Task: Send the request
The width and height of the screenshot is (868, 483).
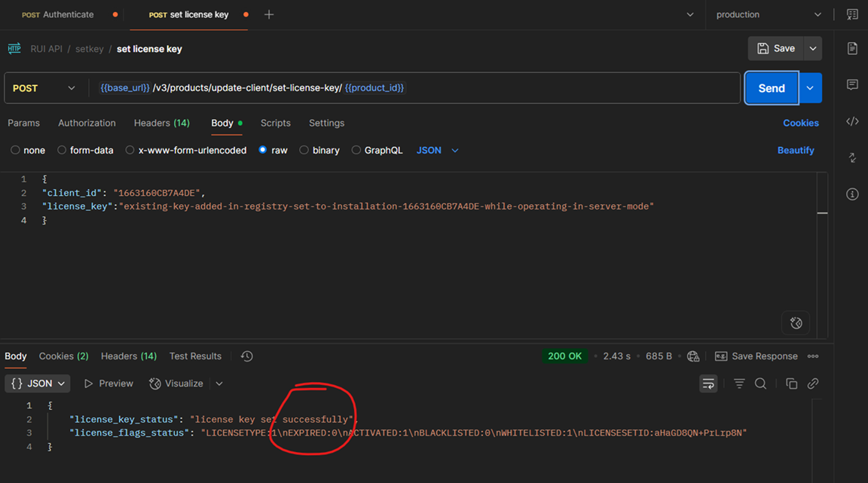Action: pyautogui.click(x=772, y=88)
